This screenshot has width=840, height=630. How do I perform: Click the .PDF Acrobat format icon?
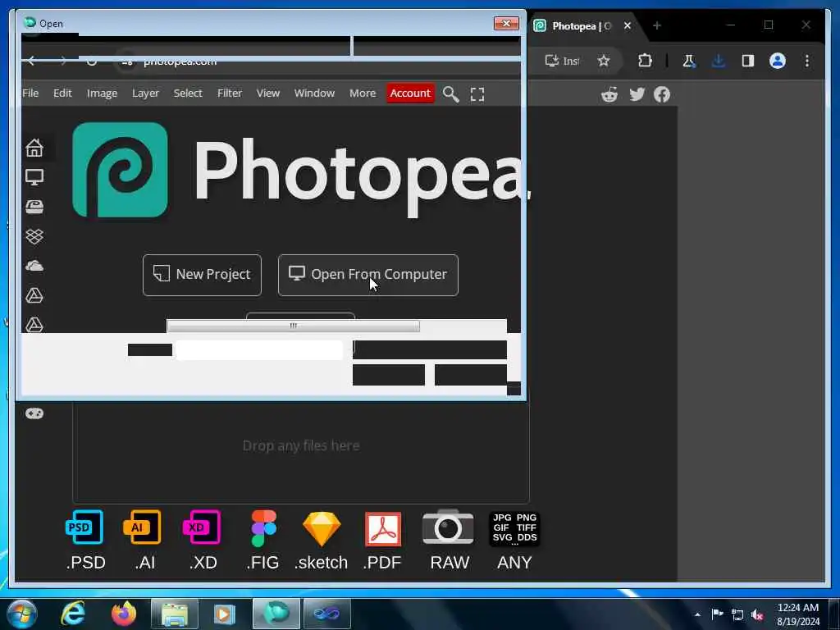pos(382,529)
